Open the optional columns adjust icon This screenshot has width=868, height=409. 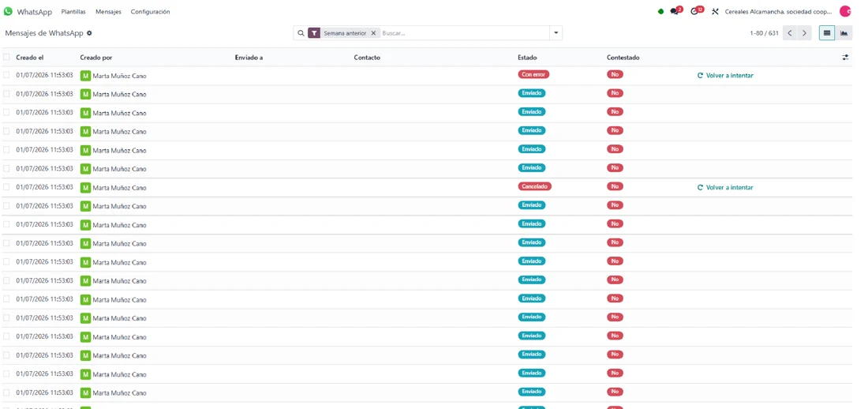[845, 57]
